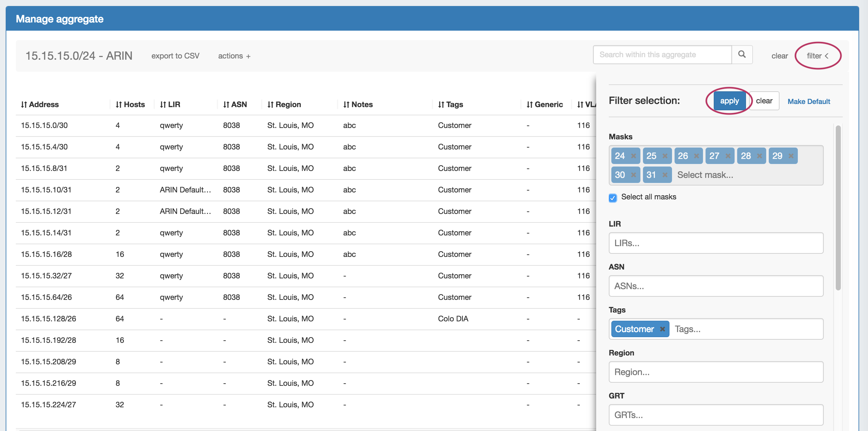
Task: Open the ASNs filter dropdown
Action: click(x=716, y=286)
